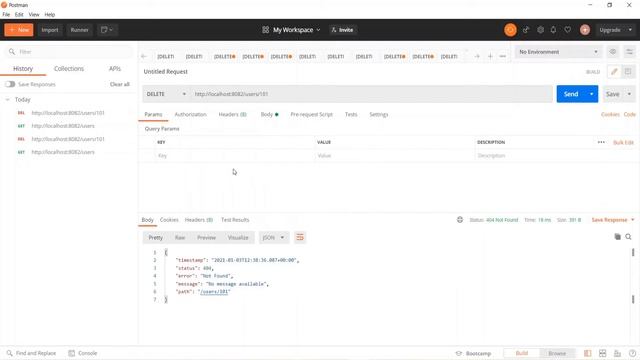Click the pencil edit icon beside BUILD
The height and width of the screenshot is (360, 640).
click(614, 72)
